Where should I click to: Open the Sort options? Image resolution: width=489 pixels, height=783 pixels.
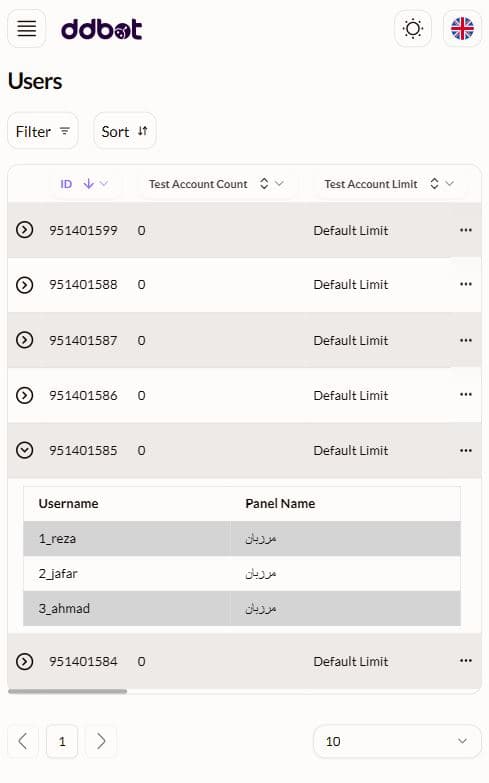tap(124, 131)
